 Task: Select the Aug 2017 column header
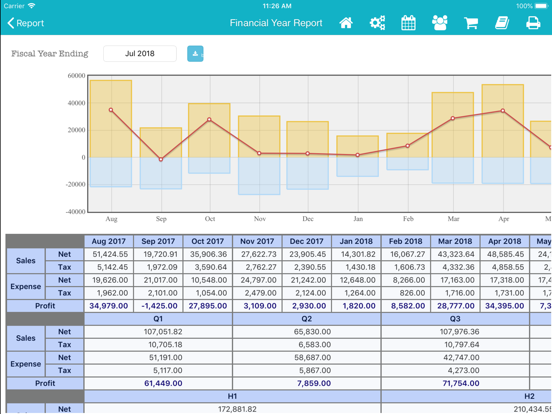pos(108,242)
